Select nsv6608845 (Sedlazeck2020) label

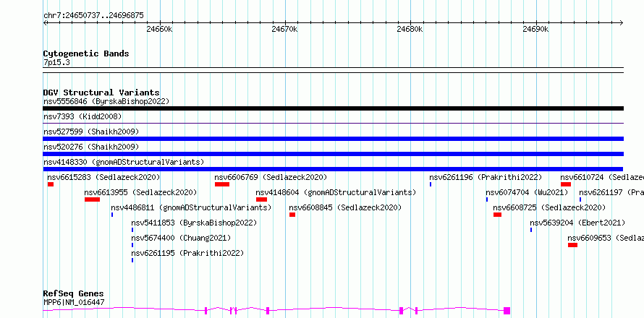(x=345, y=207)
